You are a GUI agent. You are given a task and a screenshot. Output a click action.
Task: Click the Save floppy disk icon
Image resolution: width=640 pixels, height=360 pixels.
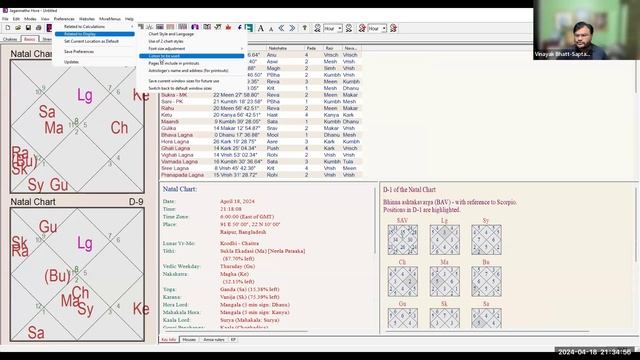28,28
